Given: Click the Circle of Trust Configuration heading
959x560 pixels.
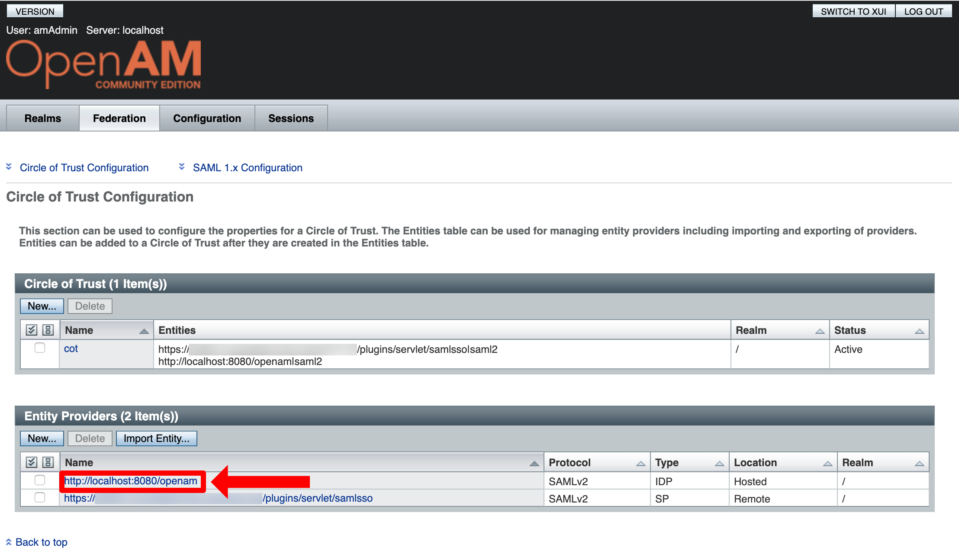Looking at the screenshot, I should pyautogui.click(x=100, y=197).
